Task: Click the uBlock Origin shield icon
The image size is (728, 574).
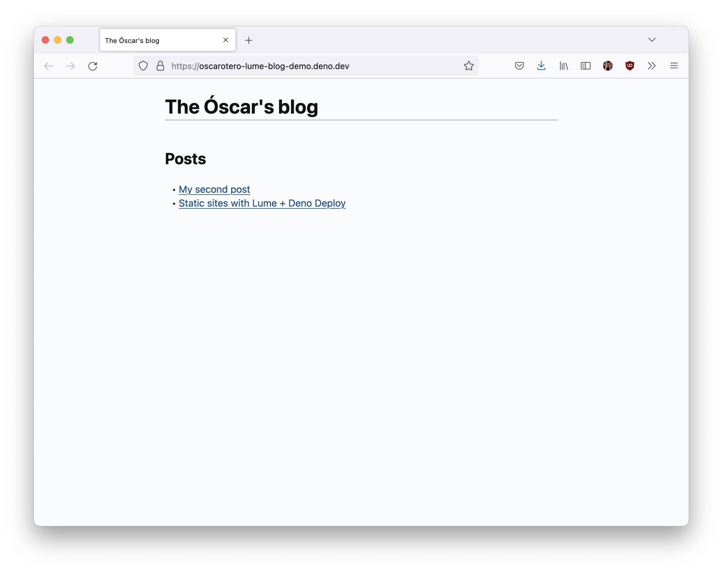Action: click(629, 65)
